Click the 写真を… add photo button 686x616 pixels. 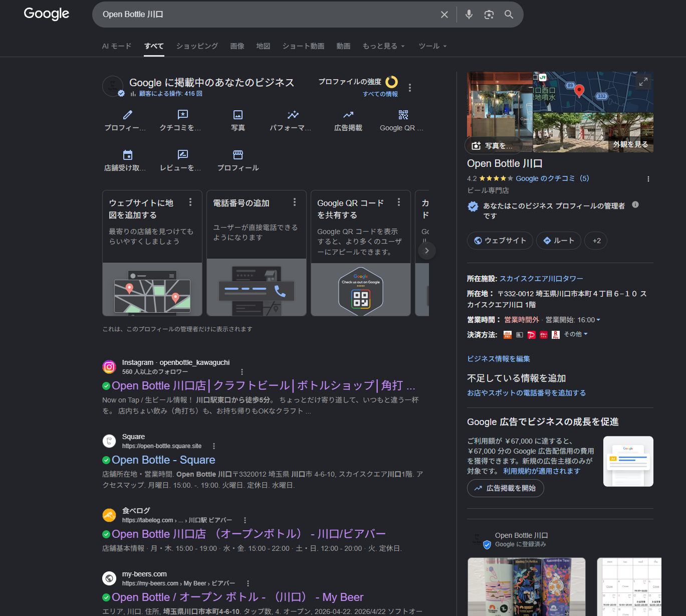click(x=494, y=145)
